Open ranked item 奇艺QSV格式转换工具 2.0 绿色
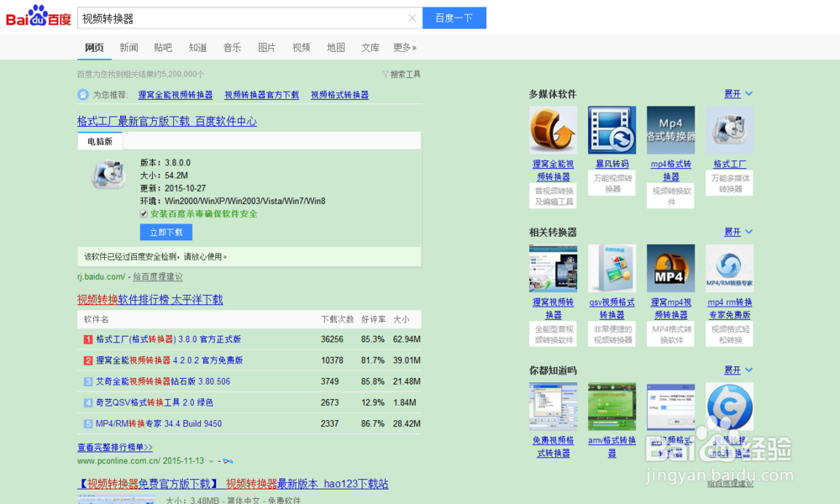 coord(155,402)
